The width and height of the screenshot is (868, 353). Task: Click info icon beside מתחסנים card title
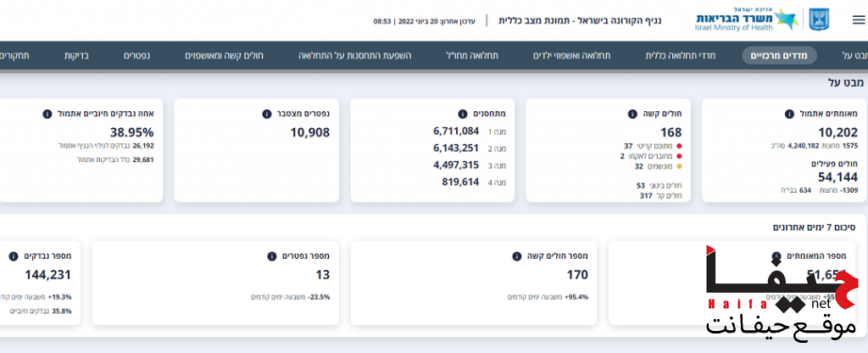[462, 114]
